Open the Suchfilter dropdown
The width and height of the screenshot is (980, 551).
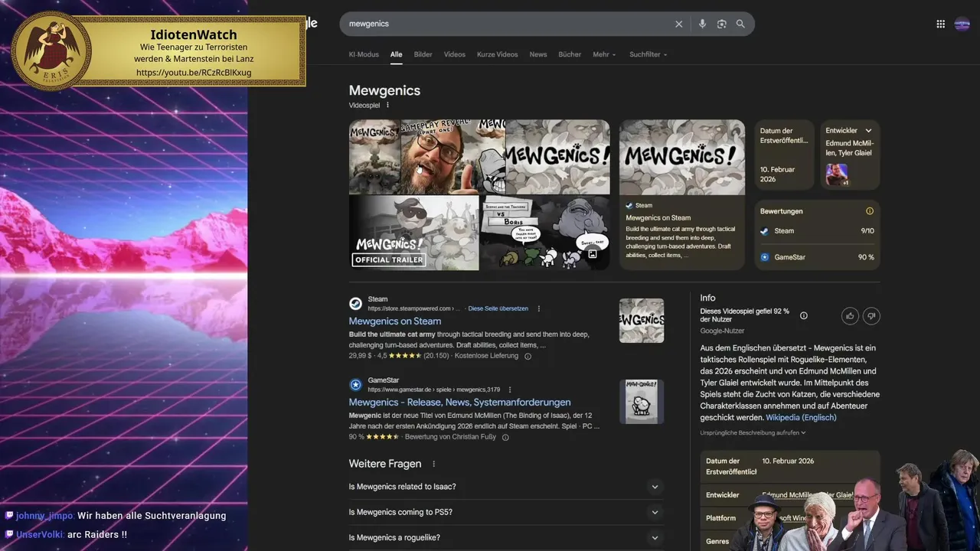(x=648, y=54)
